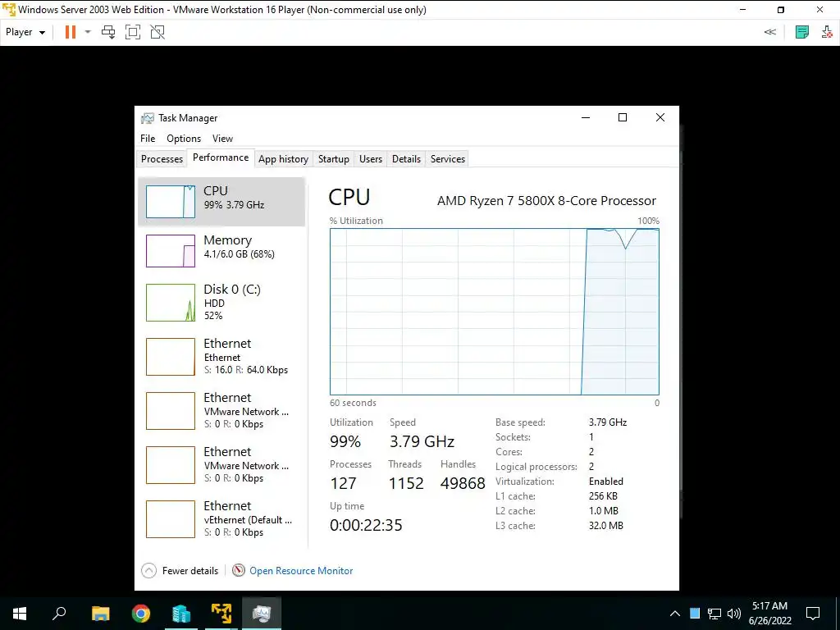Viewport: 840px width, 630px height.
Task: Open File Explorer from the taskbar
Action: coord(100,614)
